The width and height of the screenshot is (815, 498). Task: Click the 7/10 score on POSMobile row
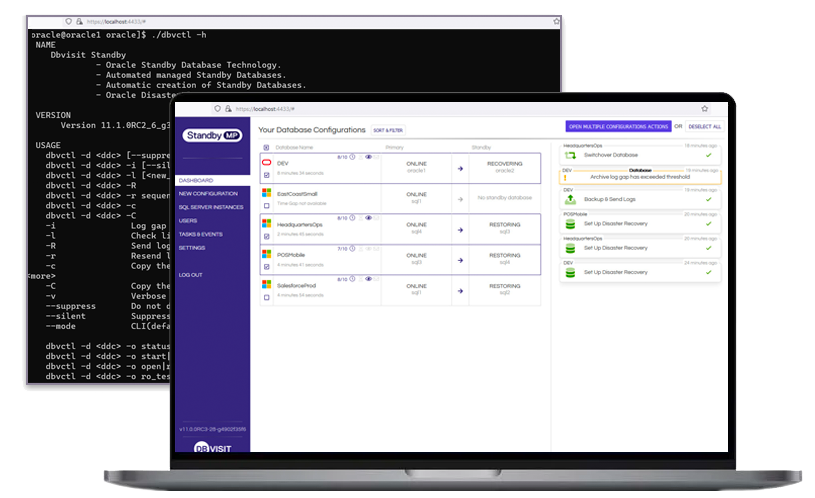point(342,248)
